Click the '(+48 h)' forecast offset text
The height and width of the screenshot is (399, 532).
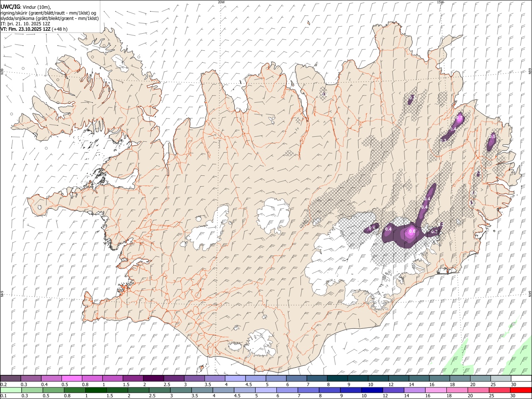(60, 29)
